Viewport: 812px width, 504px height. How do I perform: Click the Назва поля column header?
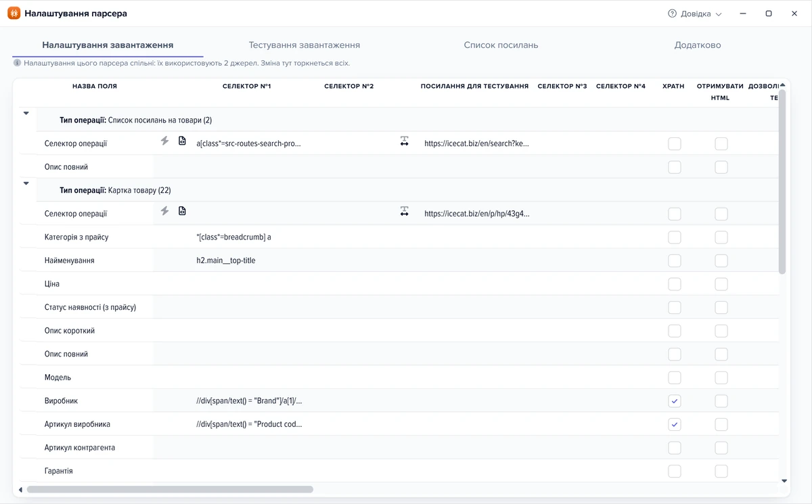[95, 87]
